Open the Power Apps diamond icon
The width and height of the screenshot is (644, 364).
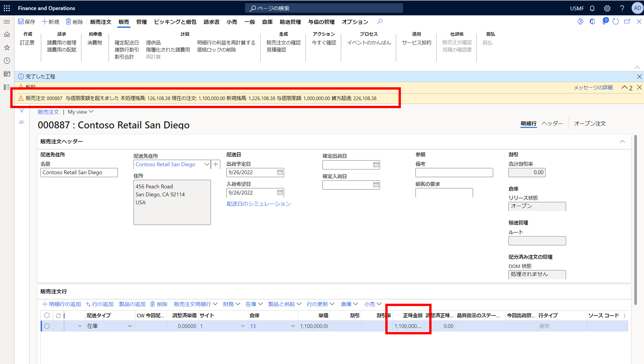click(580, 22)
